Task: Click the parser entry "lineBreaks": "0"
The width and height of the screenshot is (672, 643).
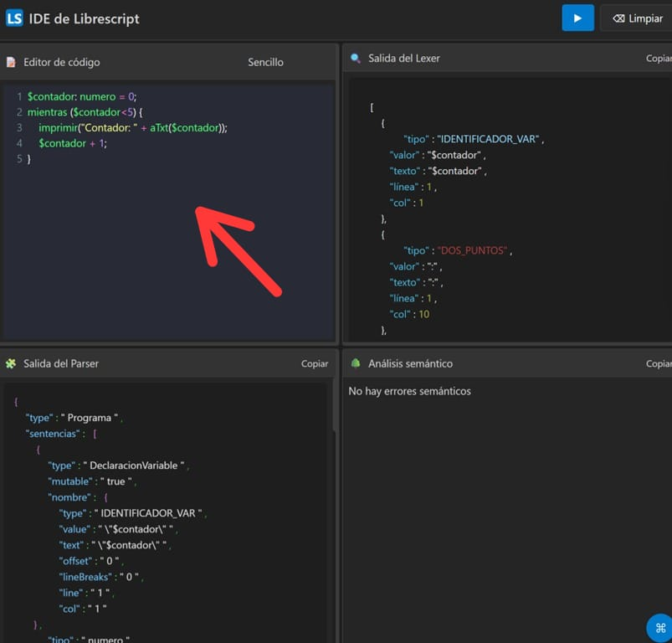Action: [101, 577]
